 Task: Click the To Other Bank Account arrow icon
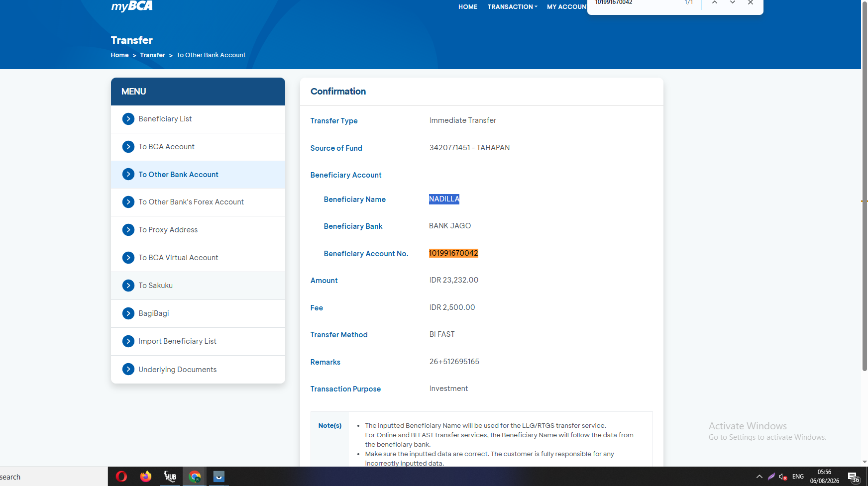click(x=128, y=175)
